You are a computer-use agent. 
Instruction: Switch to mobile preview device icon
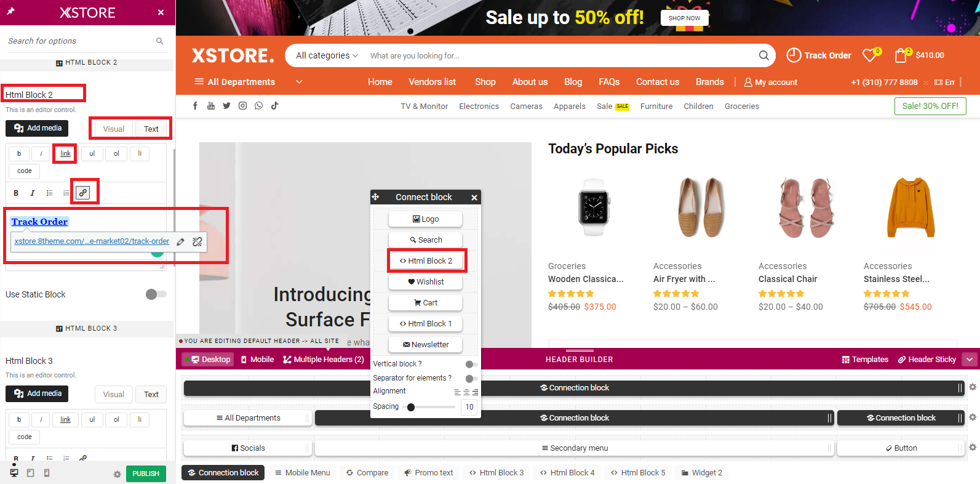[47, 473]
